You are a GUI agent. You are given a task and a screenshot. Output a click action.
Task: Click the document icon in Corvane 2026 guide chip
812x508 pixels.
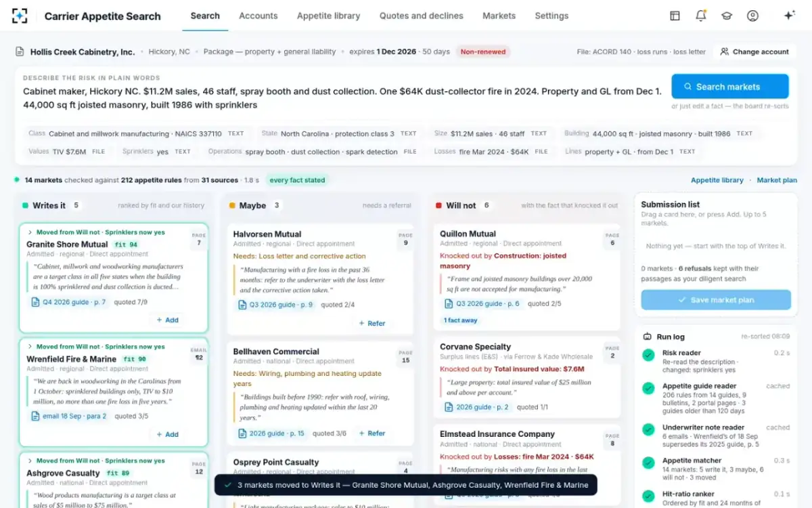(x=449, y=407)
